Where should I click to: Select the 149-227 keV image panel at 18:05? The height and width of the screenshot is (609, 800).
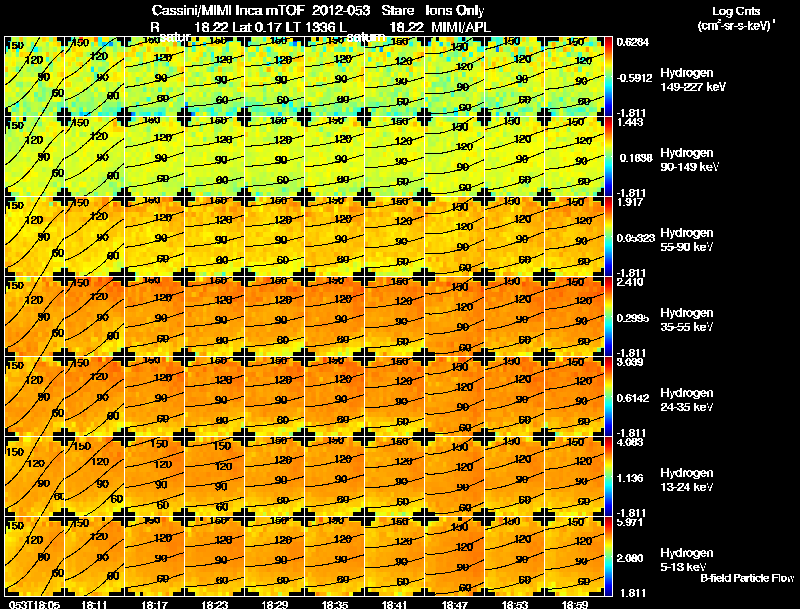click(x=35, y=77)
